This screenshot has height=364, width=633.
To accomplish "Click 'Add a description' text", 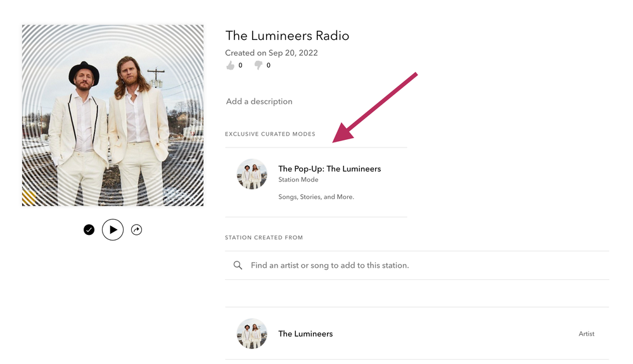I will click(x=259, y=101).
